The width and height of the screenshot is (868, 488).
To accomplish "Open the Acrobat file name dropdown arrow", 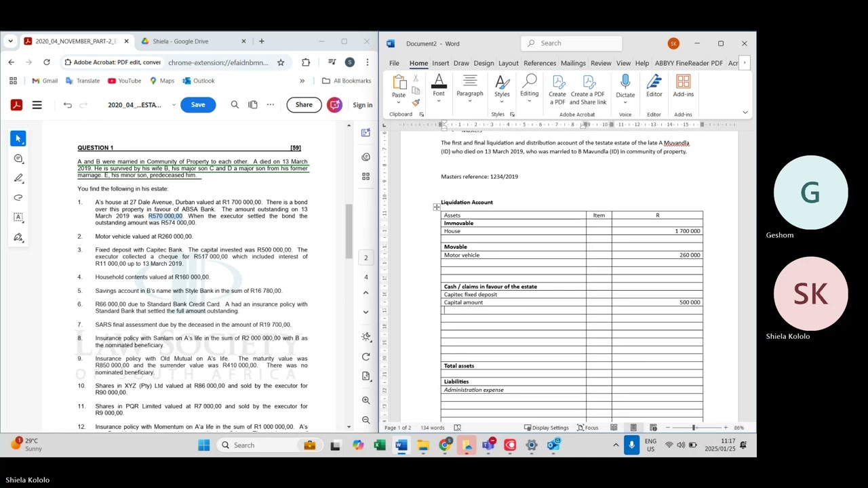I will (174, 105).
